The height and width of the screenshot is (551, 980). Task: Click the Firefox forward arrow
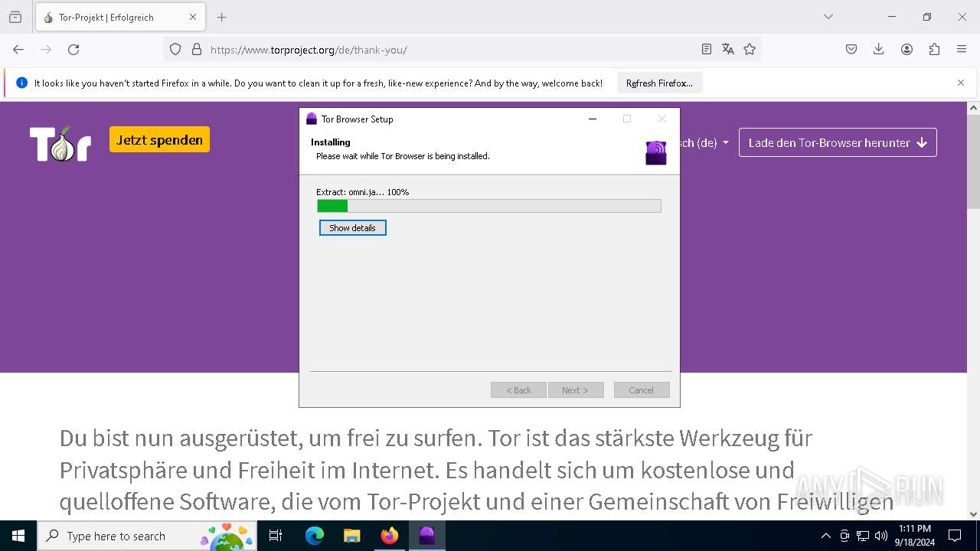click(x=46, y=50)
